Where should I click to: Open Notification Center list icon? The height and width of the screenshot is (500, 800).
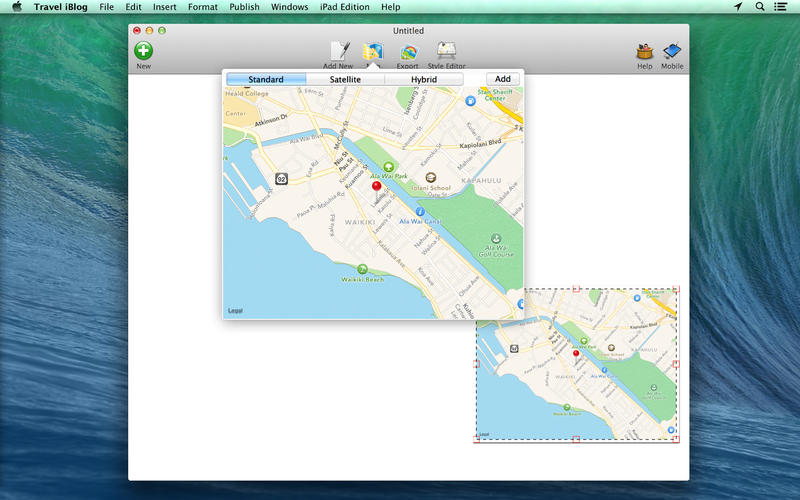(x=780, y=7)
